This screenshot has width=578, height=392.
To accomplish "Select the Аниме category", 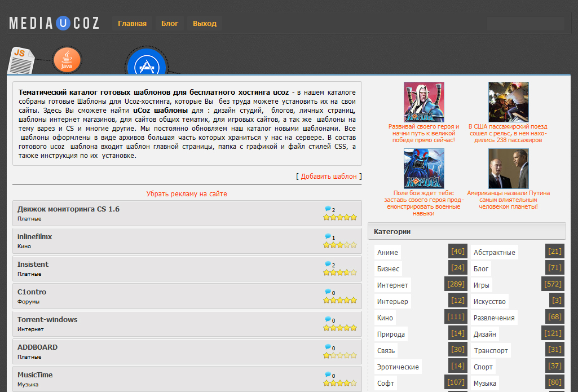I will [387, 253].
